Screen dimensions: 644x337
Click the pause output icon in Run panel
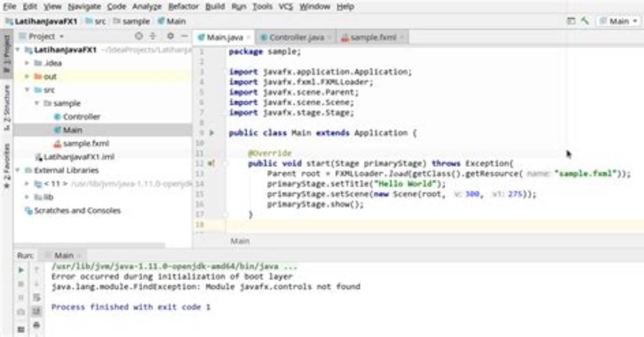[21, 298]
